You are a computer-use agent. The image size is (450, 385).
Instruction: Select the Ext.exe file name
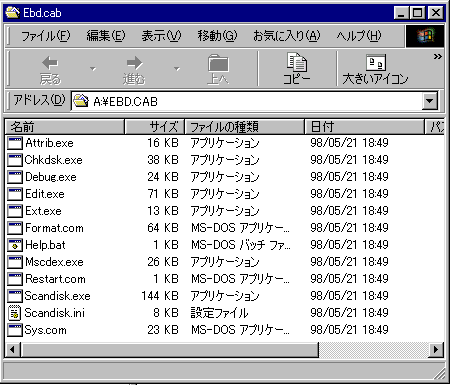43,211
